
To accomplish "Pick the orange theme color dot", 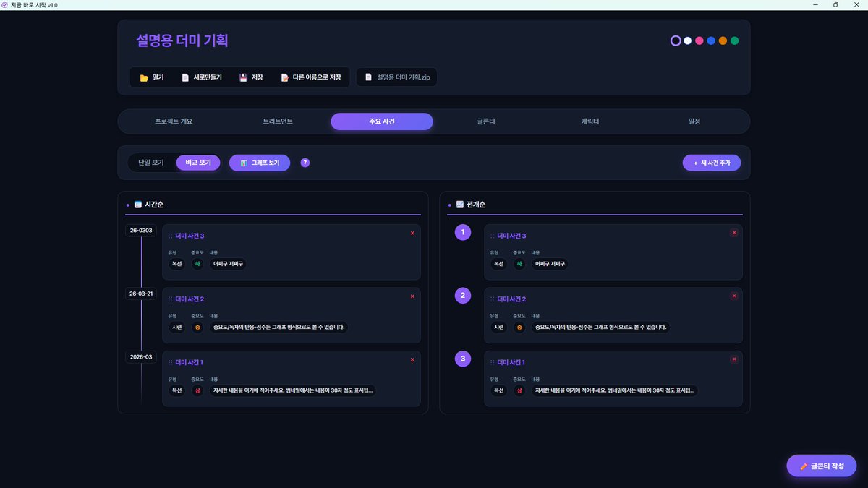I will point(723,40).
